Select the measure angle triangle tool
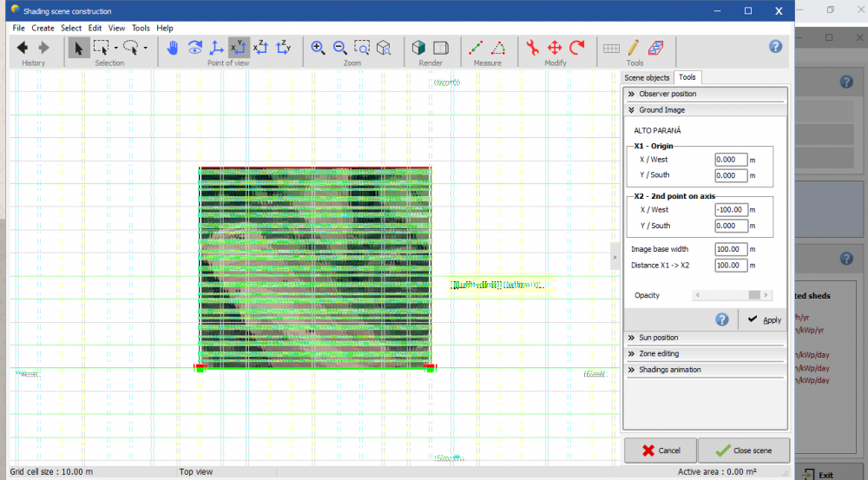 (498, 48)
